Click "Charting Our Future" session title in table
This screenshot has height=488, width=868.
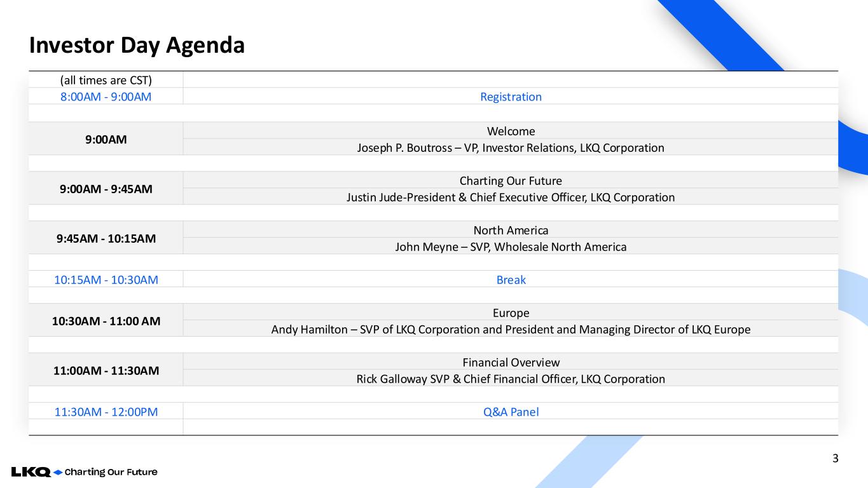511,180
